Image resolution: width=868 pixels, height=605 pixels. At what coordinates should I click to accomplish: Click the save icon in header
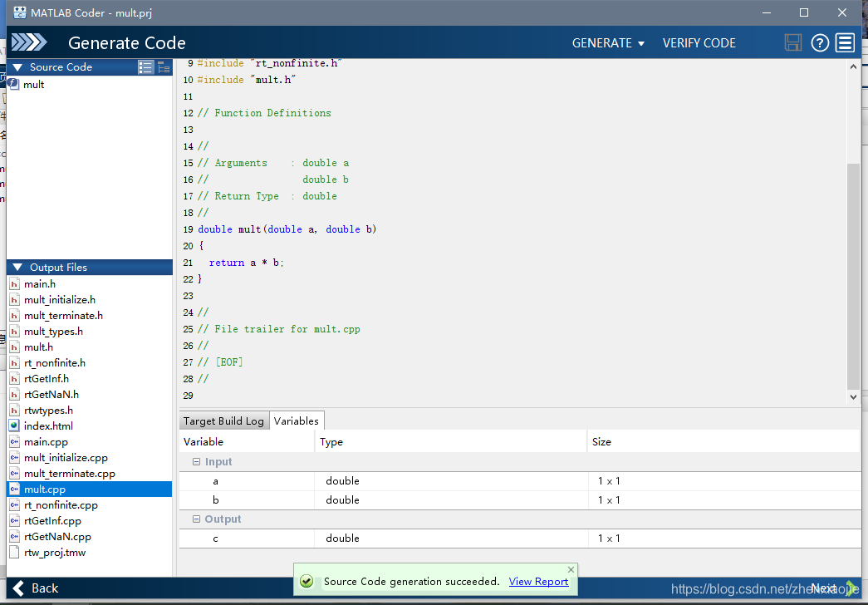792,42
